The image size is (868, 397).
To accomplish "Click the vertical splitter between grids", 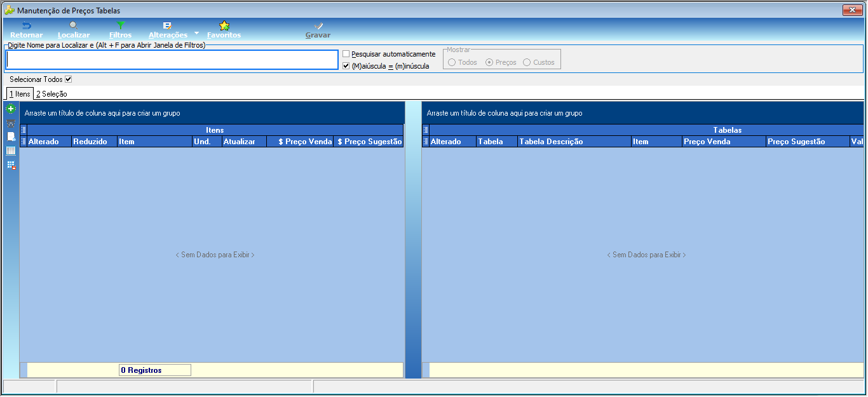I will coord(413,240).
